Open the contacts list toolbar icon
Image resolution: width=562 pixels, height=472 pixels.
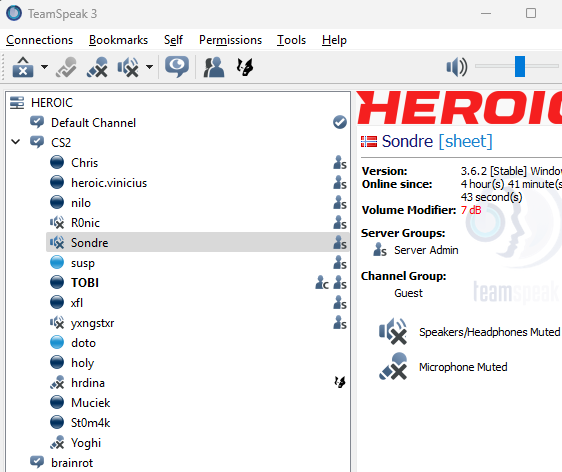coord(214,67)
